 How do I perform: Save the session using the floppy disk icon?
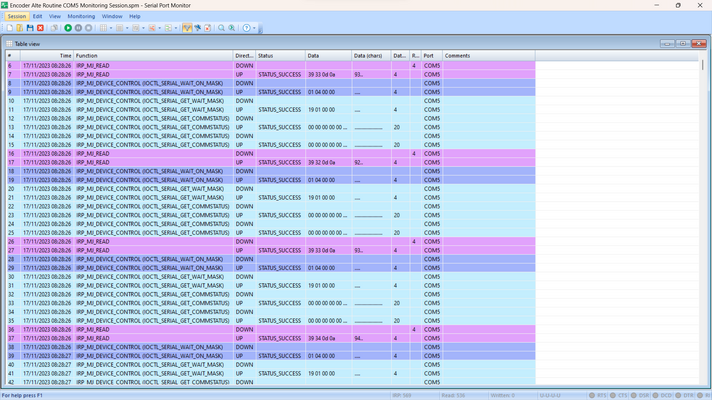[x=30, y=28]
